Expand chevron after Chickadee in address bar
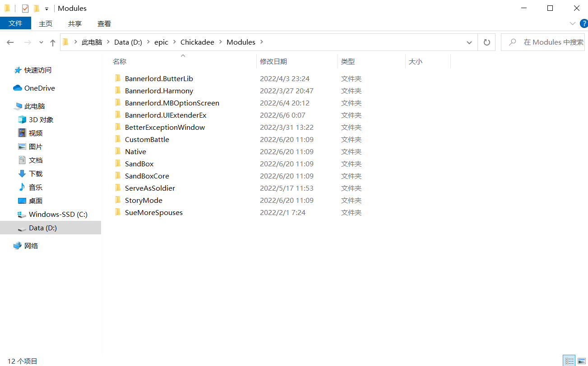Screen dimensions: 588x366 221,42
